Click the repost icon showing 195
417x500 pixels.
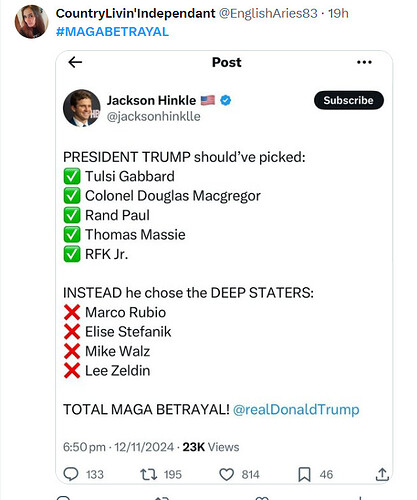(x=148, y=474)
